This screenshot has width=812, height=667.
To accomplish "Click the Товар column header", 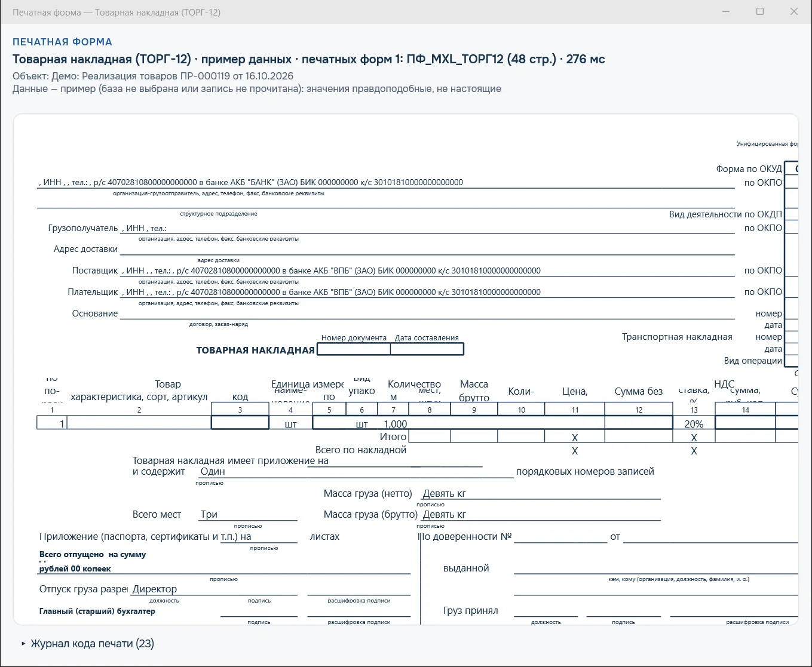I will (x=168, y=384).
